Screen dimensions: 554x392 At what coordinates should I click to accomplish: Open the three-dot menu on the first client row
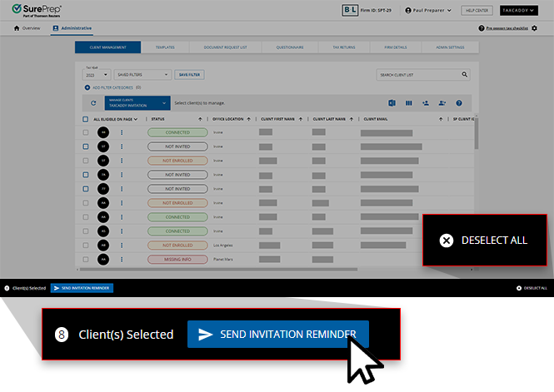[x=122, y=132]
